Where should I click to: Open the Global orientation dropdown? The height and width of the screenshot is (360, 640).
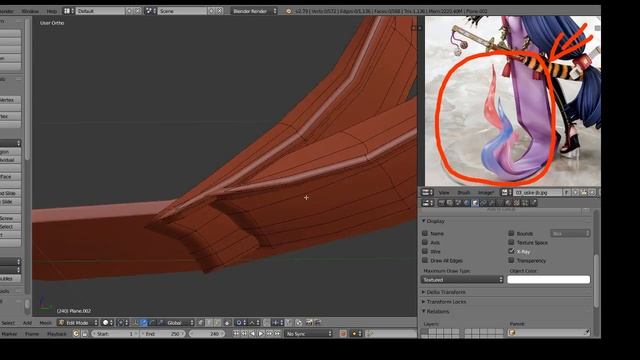click(180, 323)
